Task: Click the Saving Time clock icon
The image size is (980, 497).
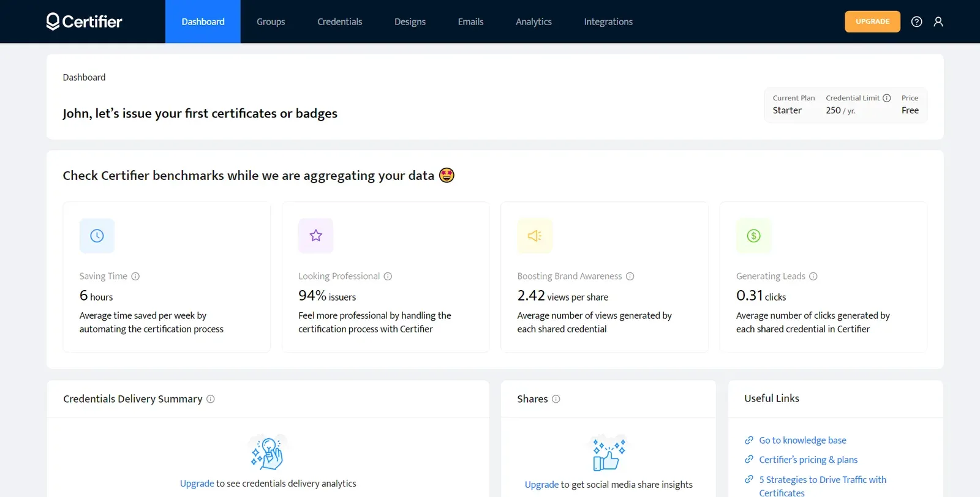Action: (97, 236)
